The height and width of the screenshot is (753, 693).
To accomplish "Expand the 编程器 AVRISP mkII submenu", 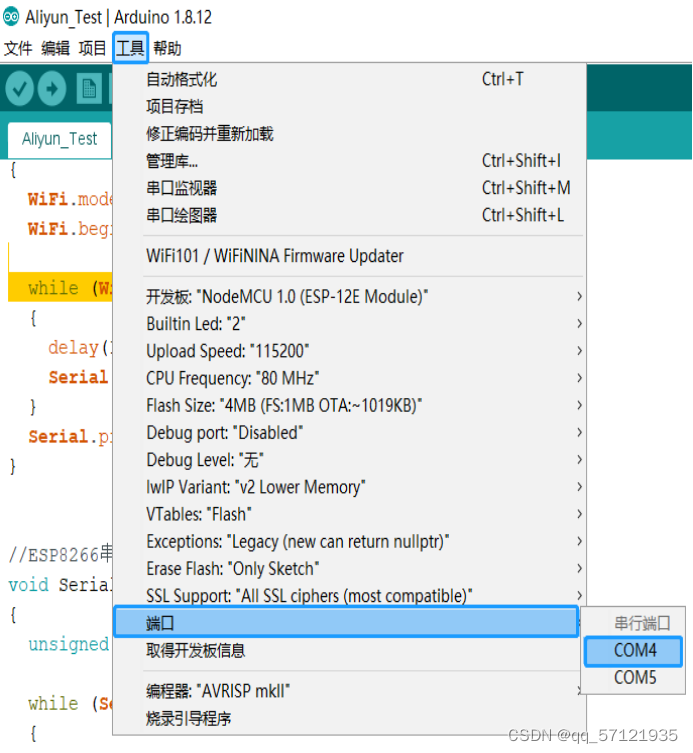I will click(x=349, y=692).
